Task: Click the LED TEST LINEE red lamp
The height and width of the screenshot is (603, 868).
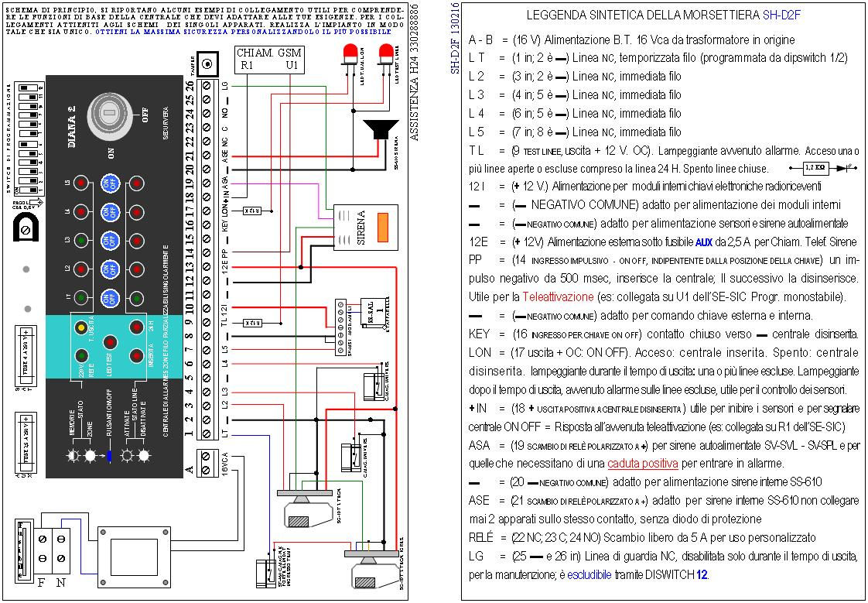Action: tap(385, 56)
